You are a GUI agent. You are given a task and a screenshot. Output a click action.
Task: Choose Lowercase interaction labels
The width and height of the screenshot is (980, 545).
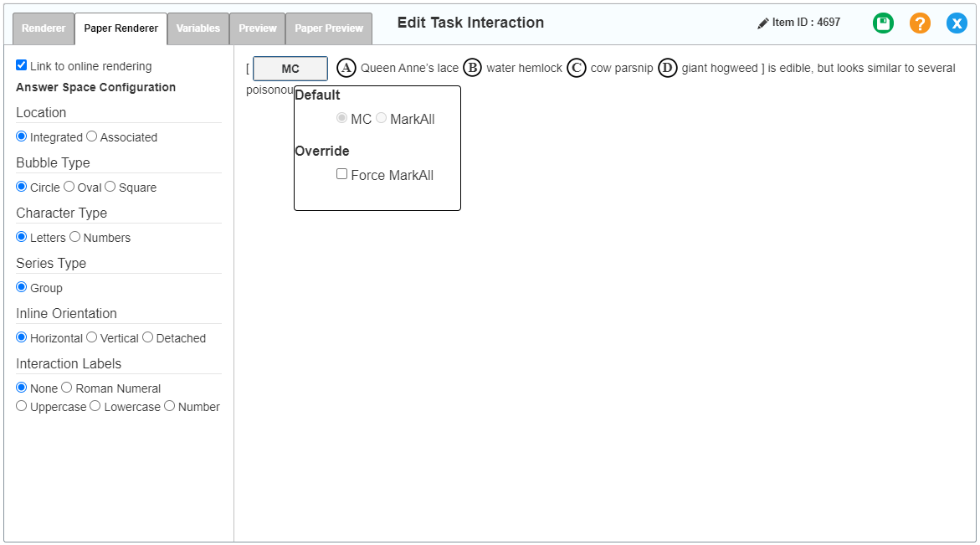tap(95, 406)
